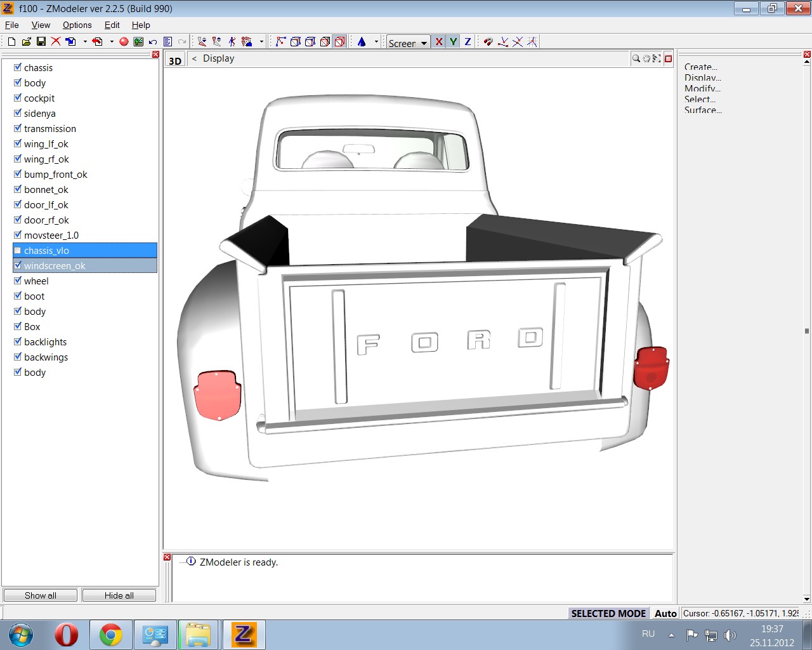812x650 pixels.
Task: Open the properties sheet icon beside Undo
Action: 167,42
